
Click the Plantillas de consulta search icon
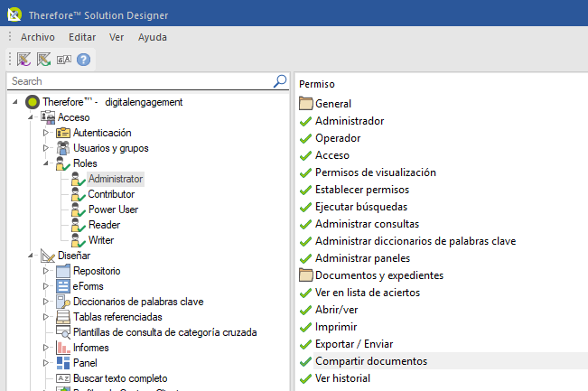tap(63, 332)
